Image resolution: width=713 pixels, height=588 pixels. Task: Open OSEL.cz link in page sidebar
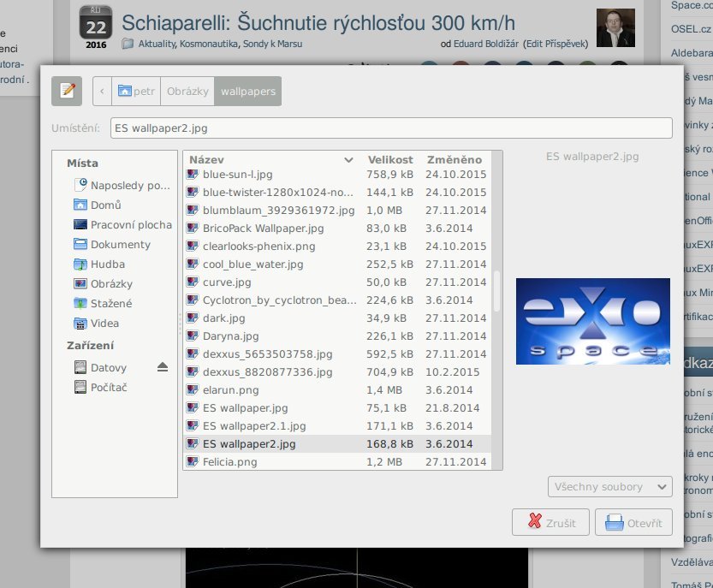[x=690, y=29]
